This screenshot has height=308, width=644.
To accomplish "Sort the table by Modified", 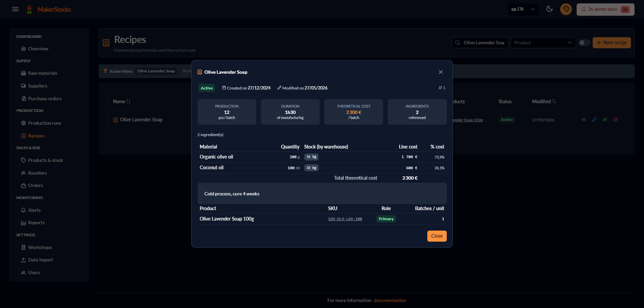I will coord(544,101).
